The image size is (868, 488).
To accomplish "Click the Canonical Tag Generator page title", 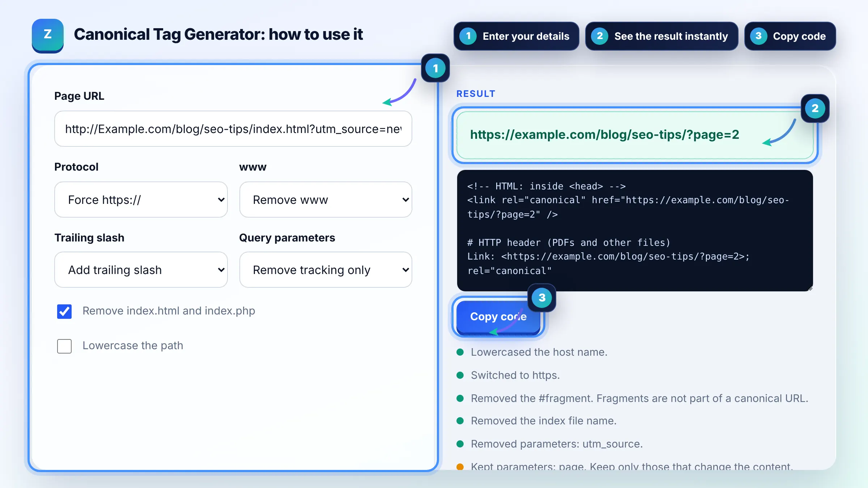I will (x=218, y=35).
